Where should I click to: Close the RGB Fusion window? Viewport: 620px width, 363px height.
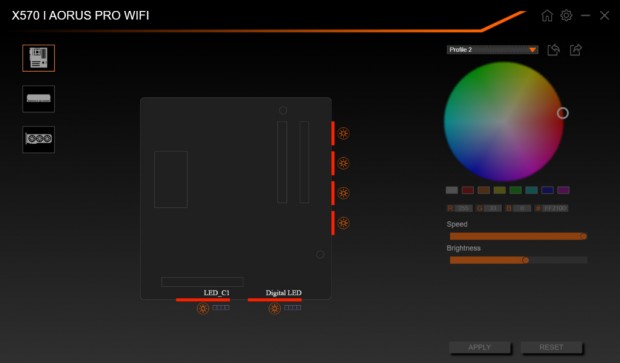click(x=604, y=15)
